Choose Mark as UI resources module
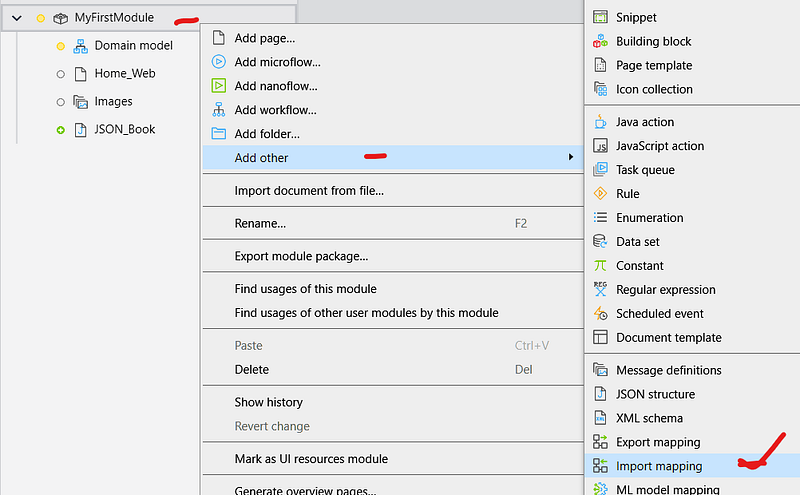This screenshot has width=800, height=495. 311,459
